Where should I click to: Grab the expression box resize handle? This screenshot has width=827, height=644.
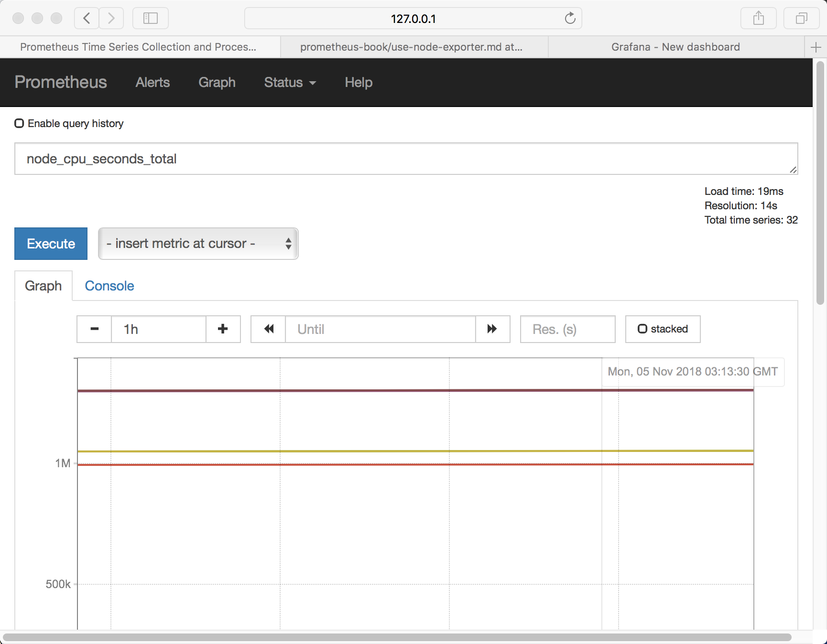tap(793, 170)
